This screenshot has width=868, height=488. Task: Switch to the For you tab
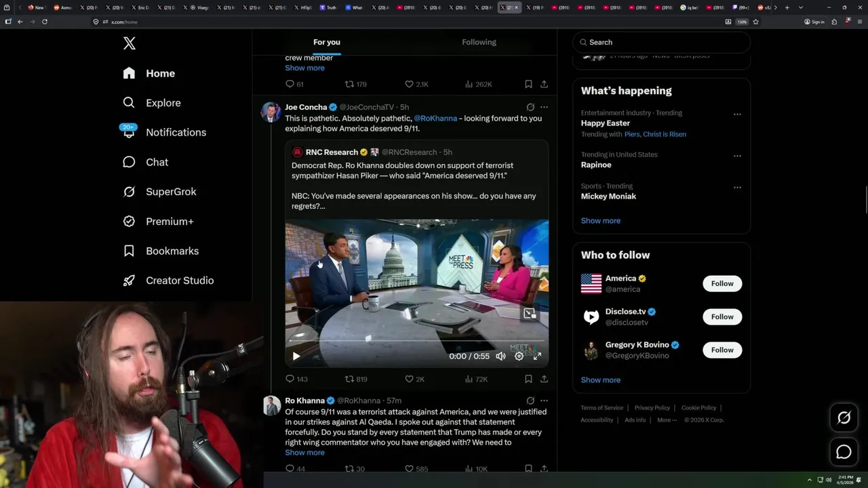click(327, 42)
